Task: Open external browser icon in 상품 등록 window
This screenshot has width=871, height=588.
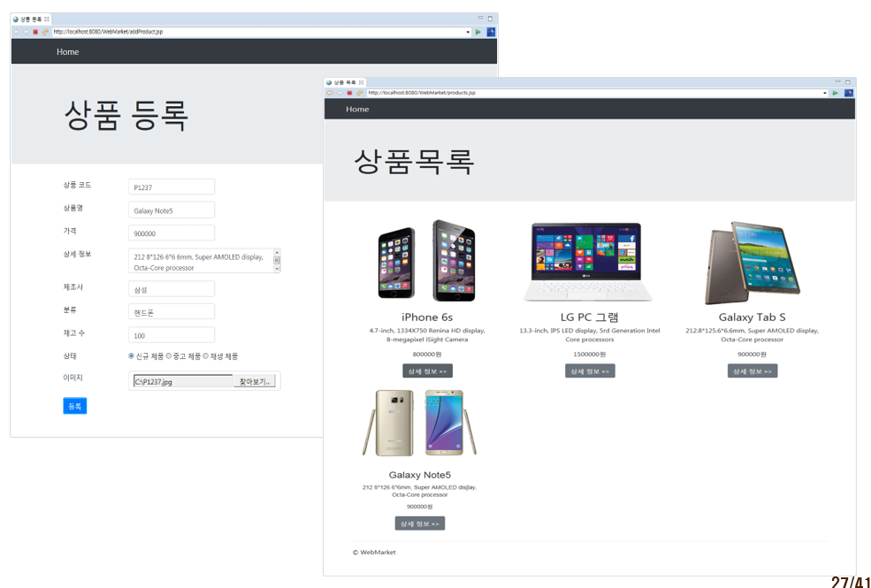Action: 491,32
